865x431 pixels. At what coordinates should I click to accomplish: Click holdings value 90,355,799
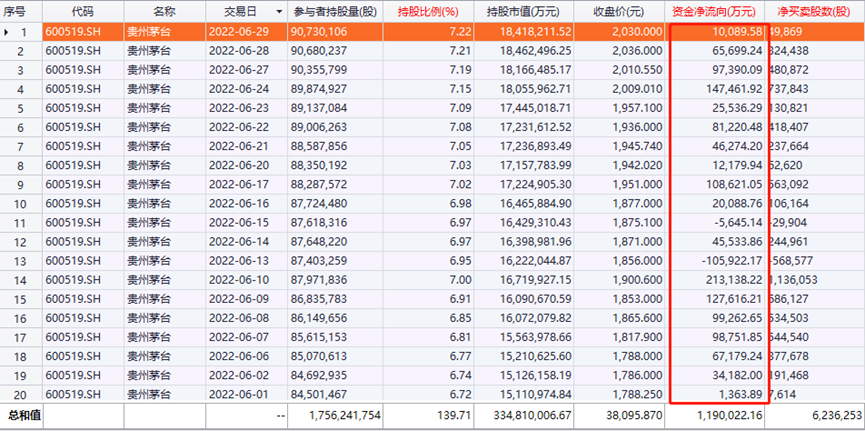[319, 70]
